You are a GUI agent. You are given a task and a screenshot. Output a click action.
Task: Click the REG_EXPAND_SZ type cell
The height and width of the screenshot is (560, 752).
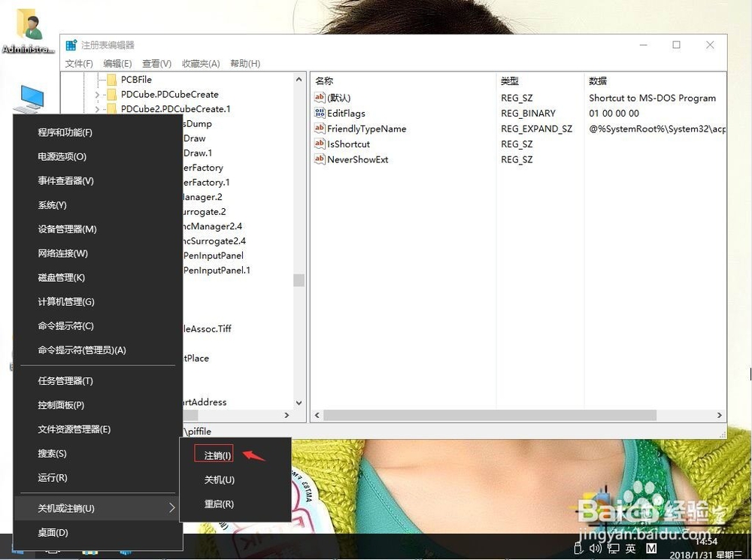(537, 129)
